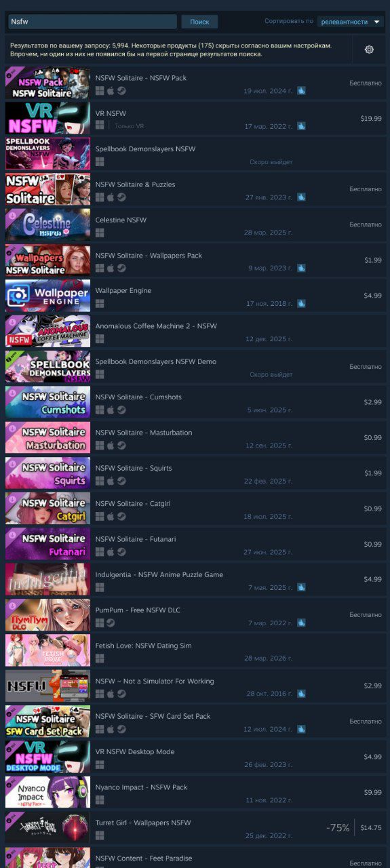
Task: Select the -75% discount badge on Turret Girl
Action: point(338,827)
